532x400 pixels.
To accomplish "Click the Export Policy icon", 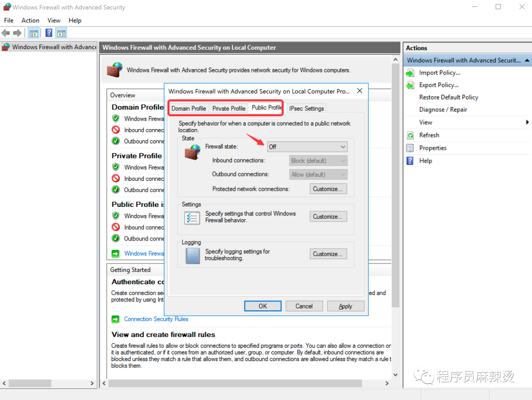I will point(410,85).
